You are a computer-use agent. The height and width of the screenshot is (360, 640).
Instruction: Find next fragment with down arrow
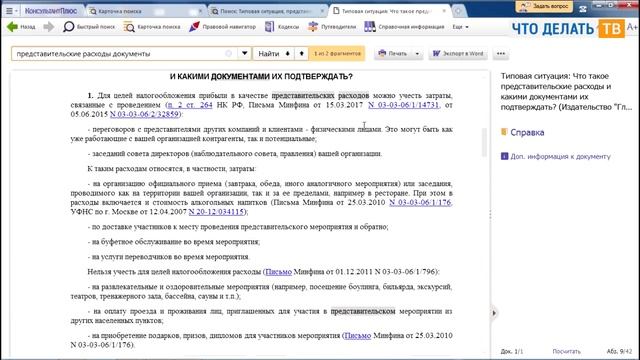coord(287,53)
